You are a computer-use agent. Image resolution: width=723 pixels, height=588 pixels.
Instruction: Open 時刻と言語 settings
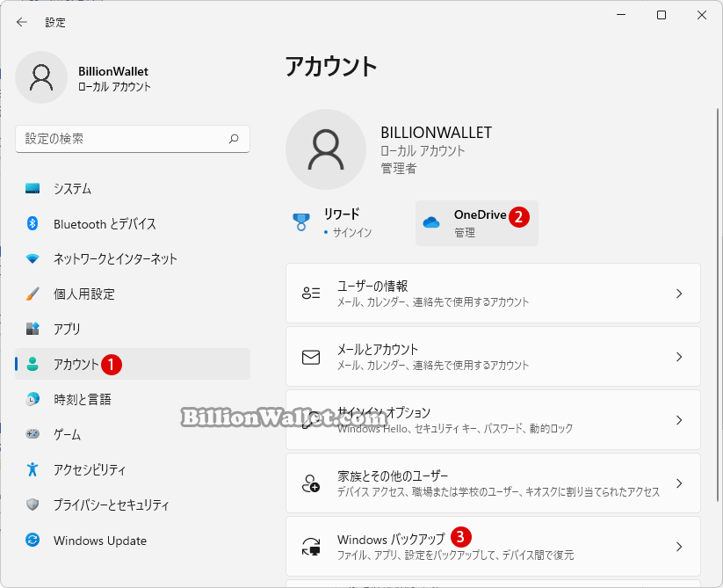tap(133, 399)
